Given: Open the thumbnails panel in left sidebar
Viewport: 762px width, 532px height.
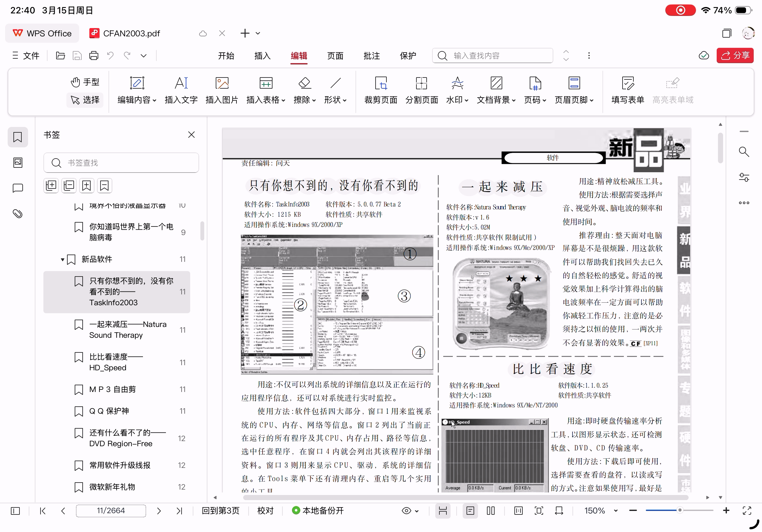Looking at the screenshot, I should point(18,163).
